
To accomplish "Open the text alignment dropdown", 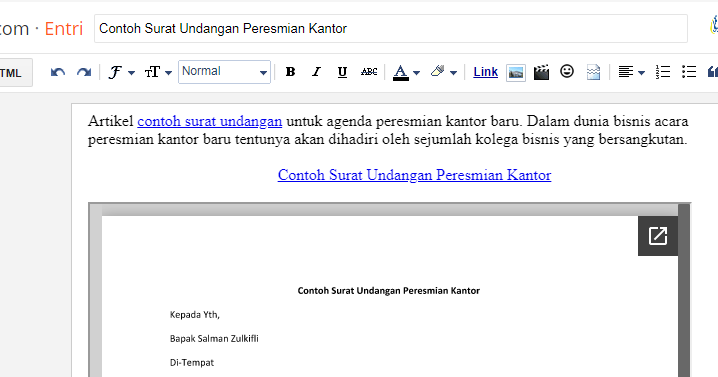I will coord(631,72).
